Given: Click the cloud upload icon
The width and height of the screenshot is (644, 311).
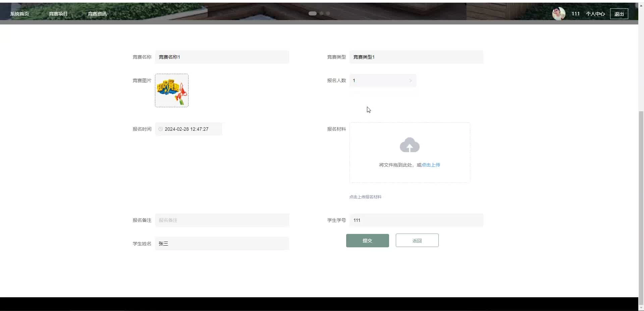Looking at the screenshot, I should [410, 145].
